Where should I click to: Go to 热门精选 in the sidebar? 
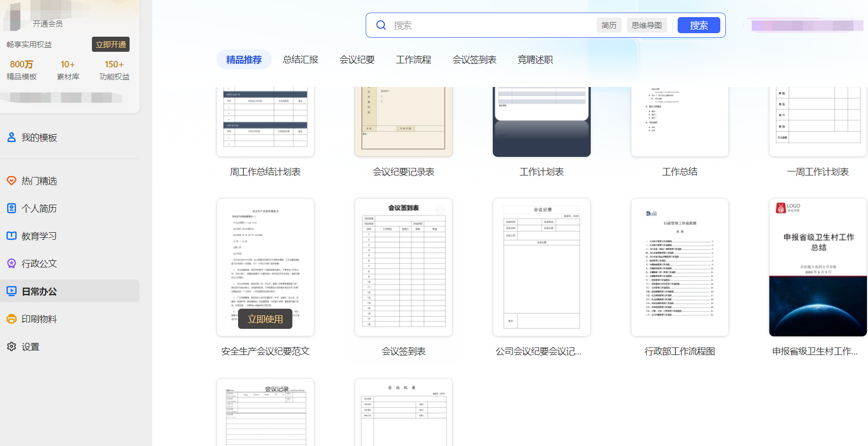tap(70, 181)
